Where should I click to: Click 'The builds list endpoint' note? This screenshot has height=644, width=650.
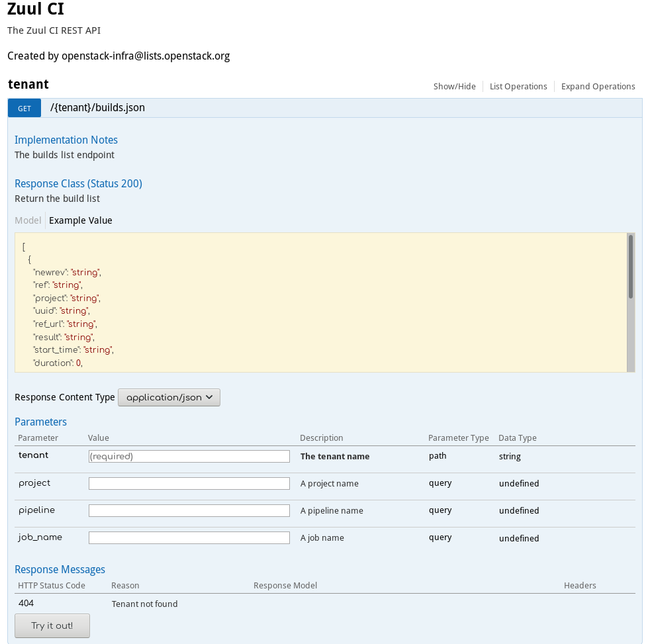click(64, 155)
